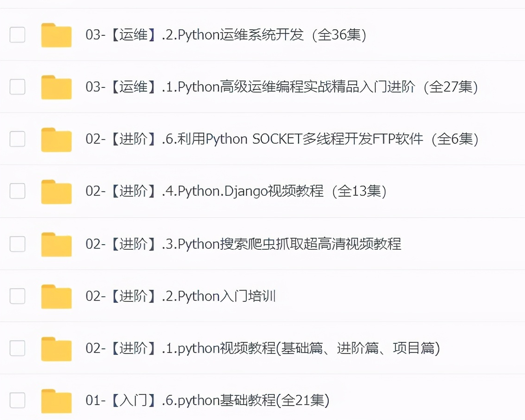Open the Python SOCKET多线程开发FTP软件 folder link
Screen dimensions: 525x420
pyautogui.click(x=279, y=139)
